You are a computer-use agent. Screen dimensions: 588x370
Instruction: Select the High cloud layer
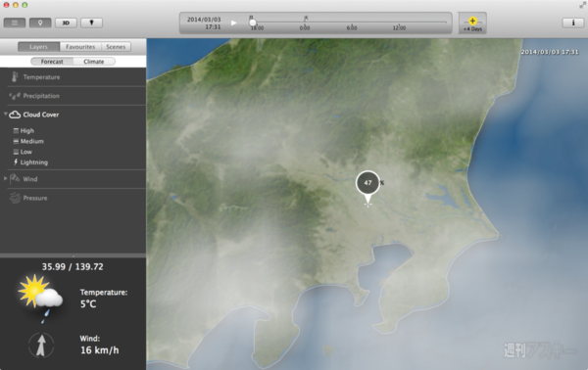pos(27,131)
